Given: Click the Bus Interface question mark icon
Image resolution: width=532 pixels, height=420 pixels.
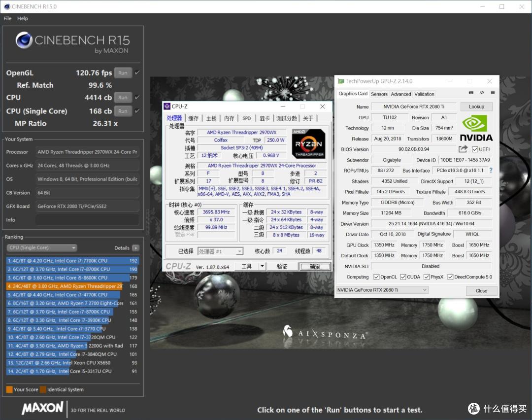Looking at the screenshot, I should [491, 171].
